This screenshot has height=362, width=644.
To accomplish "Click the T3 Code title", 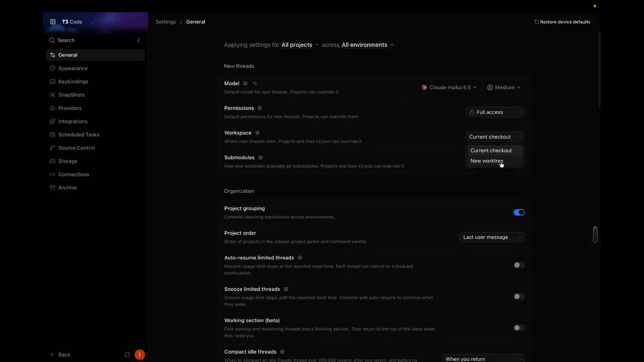I will pos(72,22).
